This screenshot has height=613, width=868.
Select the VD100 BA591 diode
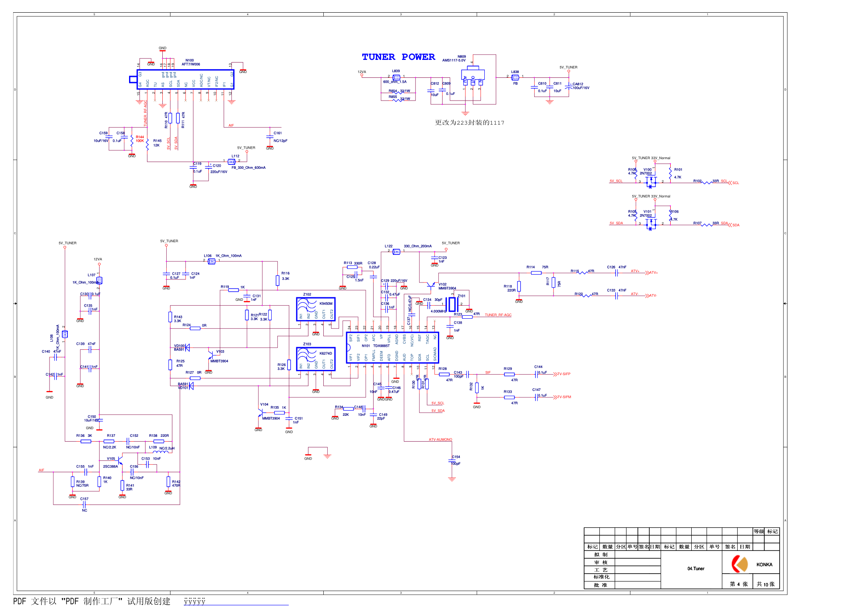pyautogui.click(x=187, y=348)
